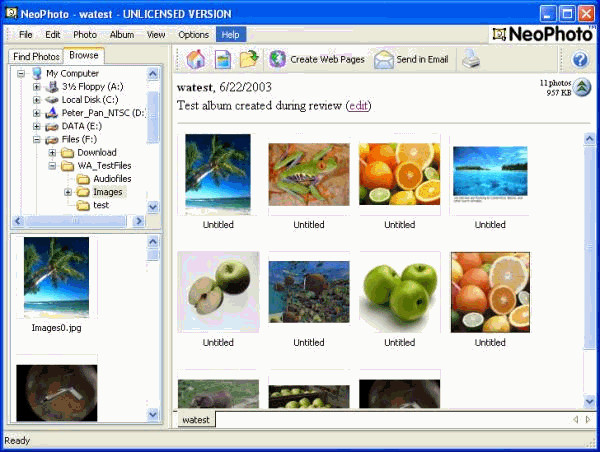This screenshot has width=600, height=452.
Task: Click the folder with green arrow icon
Action: (x=249, y=59)
